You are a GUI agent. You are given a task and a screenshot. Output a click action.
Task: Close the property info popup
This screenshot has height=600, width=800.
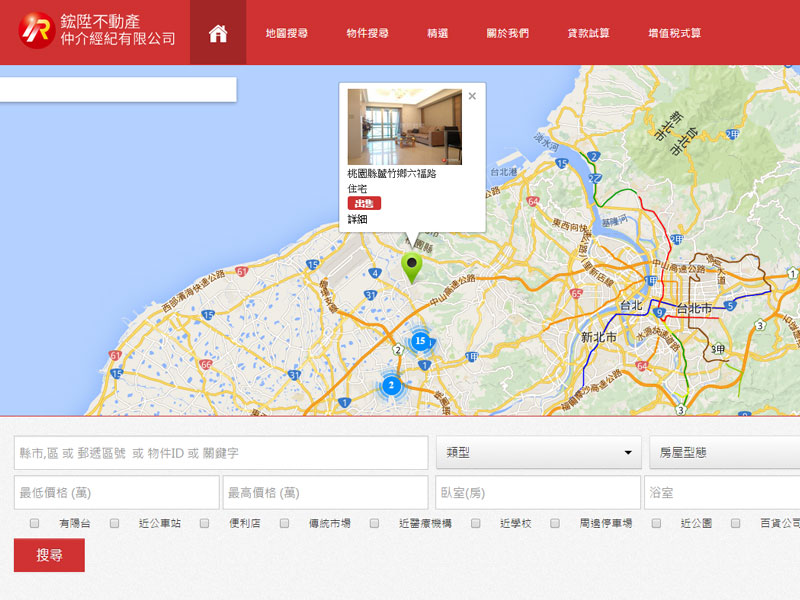[472, 97]
